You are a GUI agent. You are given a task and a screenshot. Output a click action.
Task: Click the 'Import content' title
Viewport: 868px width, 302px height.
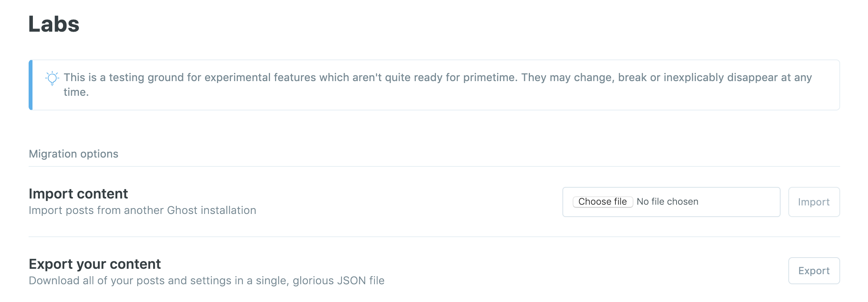click(78, 193)
